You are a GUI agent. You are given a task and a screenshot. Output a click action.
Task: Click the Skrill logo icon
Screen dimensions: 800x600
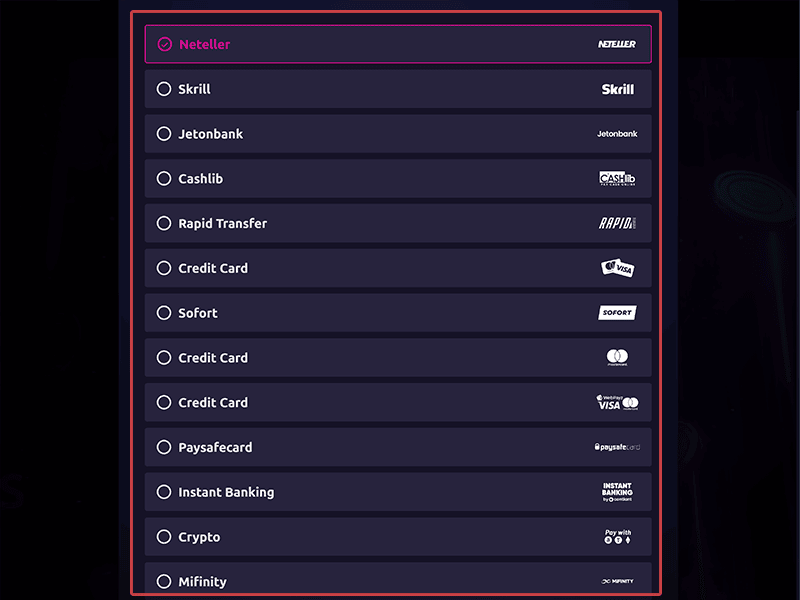pyautogui.click(x=617, y=89)
